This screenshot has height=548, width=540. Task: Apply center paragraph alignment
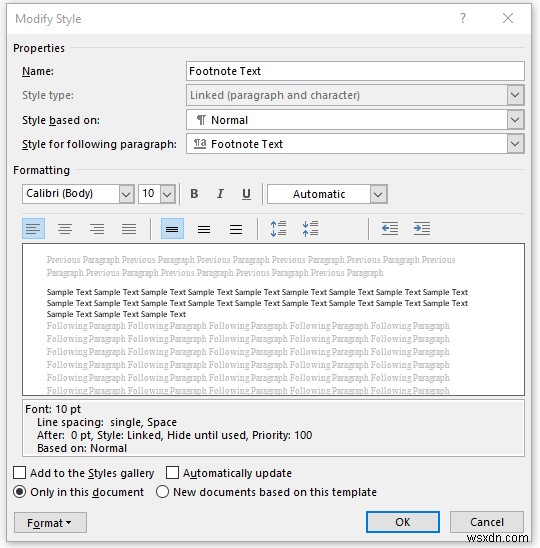tap(65, 229)
